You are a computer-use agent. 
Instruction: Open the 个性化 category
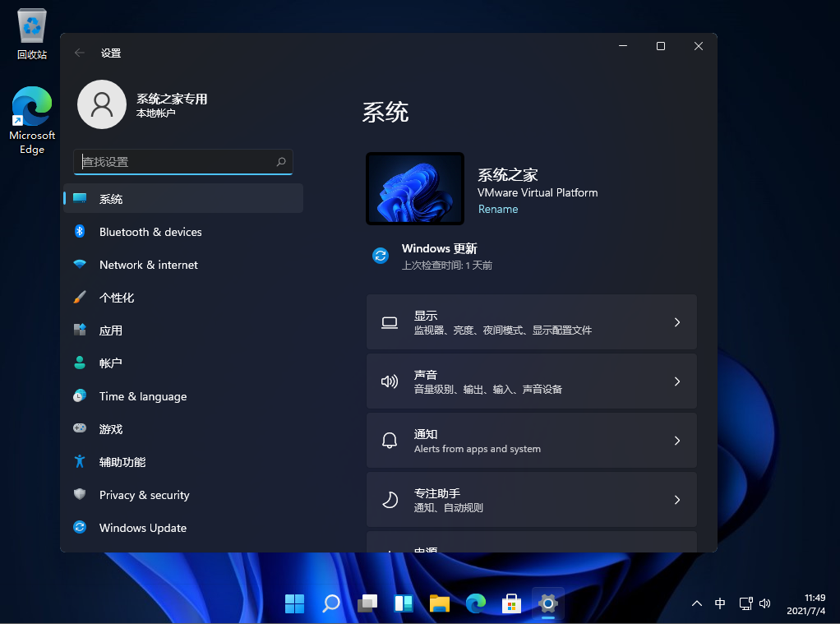point(183,297)
